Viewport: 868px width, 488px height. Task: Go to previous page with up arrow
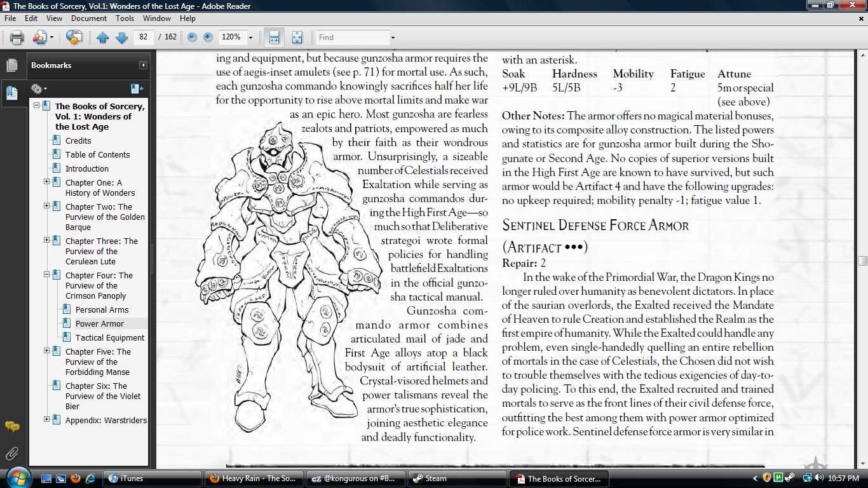coord(103,37)
